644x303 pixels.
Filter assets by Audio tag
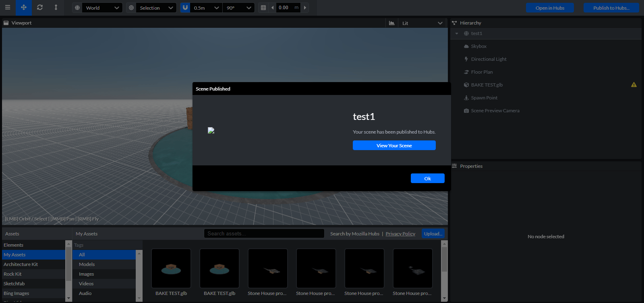tap(104, 293)
